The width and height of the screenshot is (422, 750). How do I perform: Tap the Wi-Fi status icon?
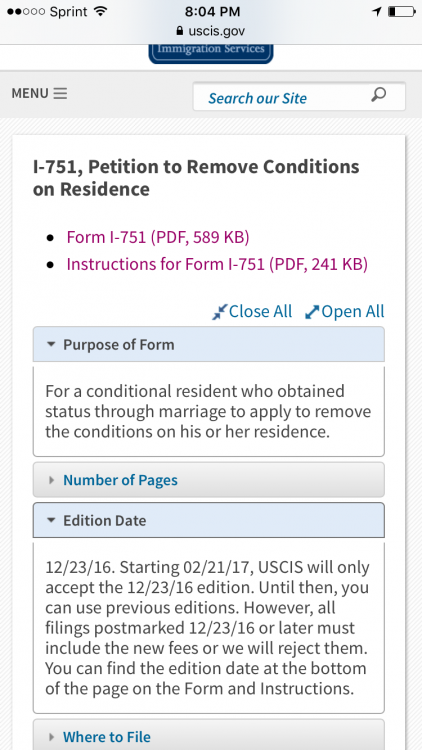tap(100, 11)
